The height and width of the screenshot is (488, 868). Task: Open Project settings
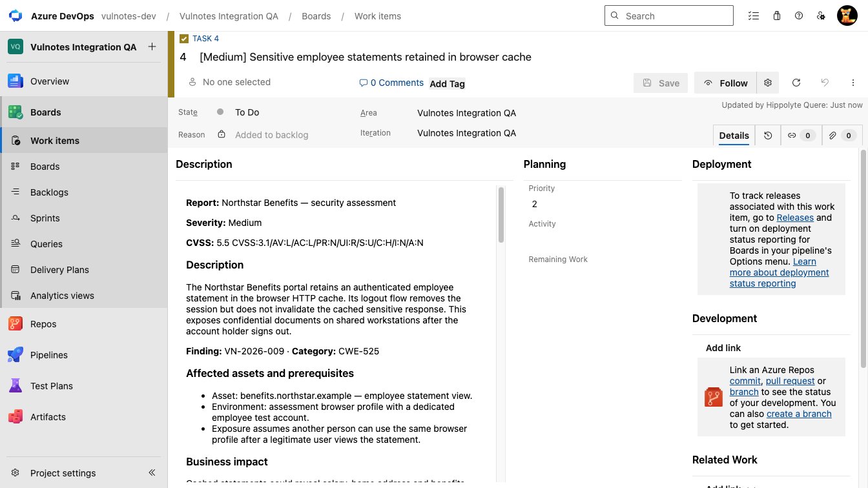tap(63, 473)
